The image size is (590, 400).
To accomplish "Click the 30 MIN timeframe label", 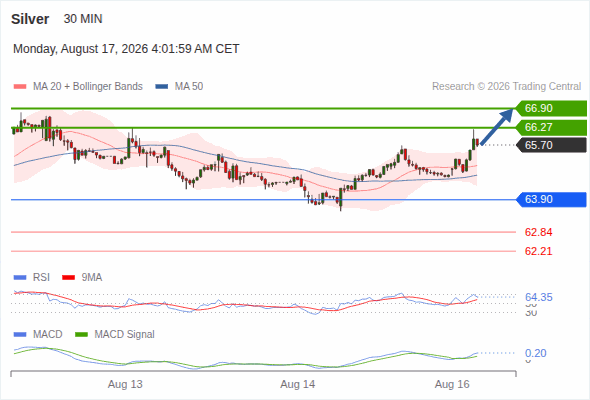I will click(x=83, y=19).
